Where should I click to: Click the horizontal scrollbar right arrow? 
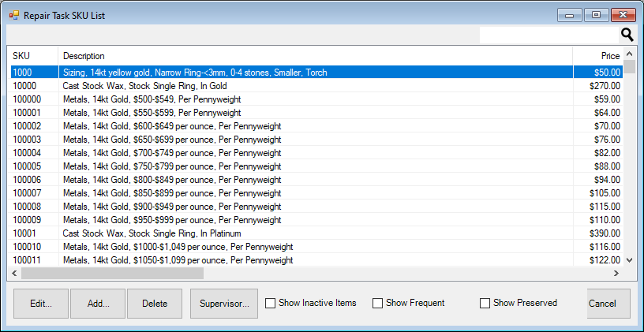coord(617,273)
